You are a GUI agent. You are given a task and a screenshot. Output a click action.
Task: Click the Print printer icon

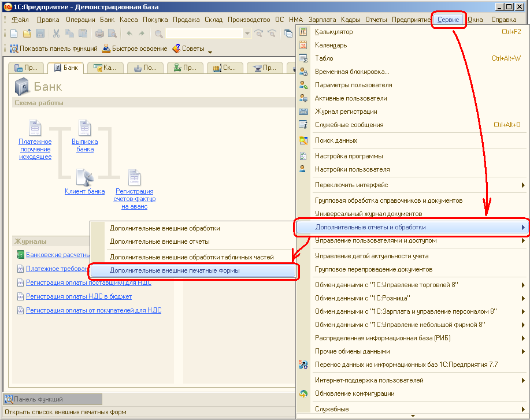pos(99,33)
